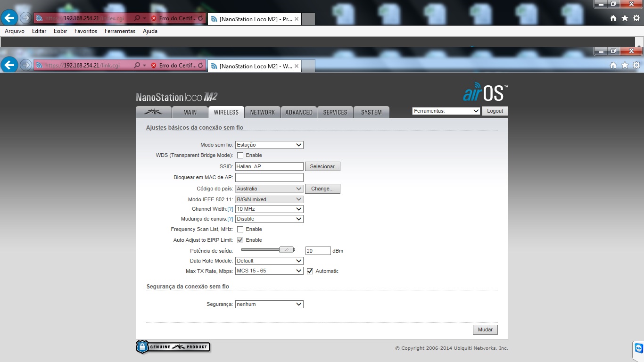Open the Max TX Rate dropdown

click(x=269, y=271)
